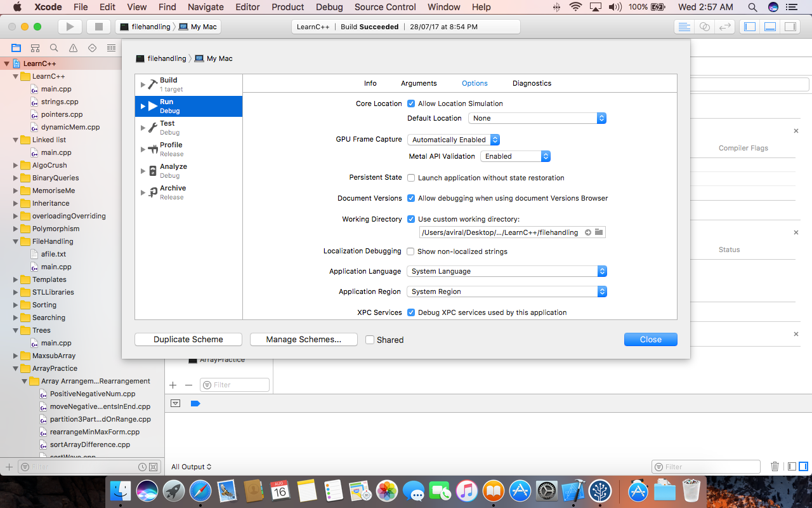Expand the Archive action disclosure triangle
Image resolution: width=812 pixels, height=508 pixels.
pyautogui.click(x=143, y=192)
